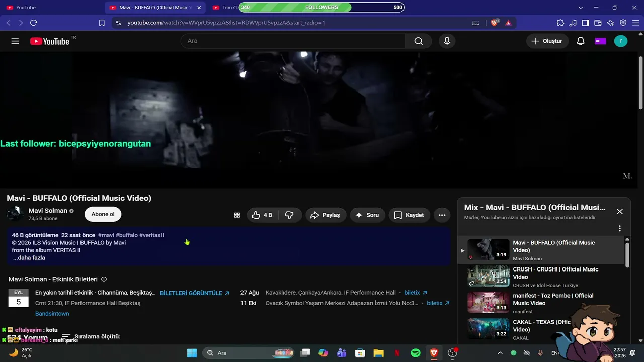The image size is (644, 362).
Task: Play manifest - Toz Pembe video thumbnail
Action: pyautogui.click(x=489, y=303)
